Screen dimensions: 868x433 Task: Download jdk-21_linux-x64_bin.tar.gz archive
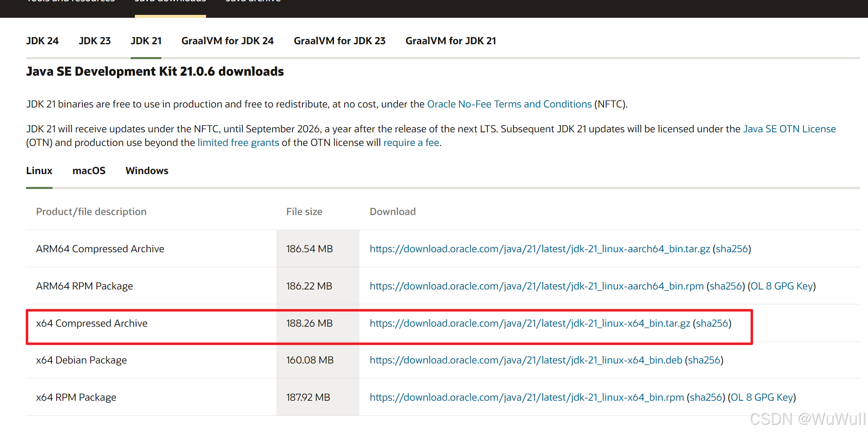point(530,323)
